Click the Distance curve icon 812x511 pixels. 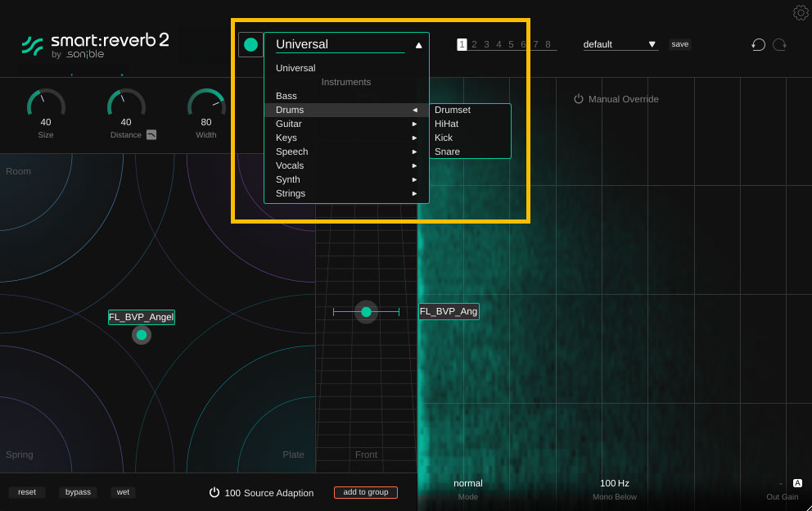[151, 135]
